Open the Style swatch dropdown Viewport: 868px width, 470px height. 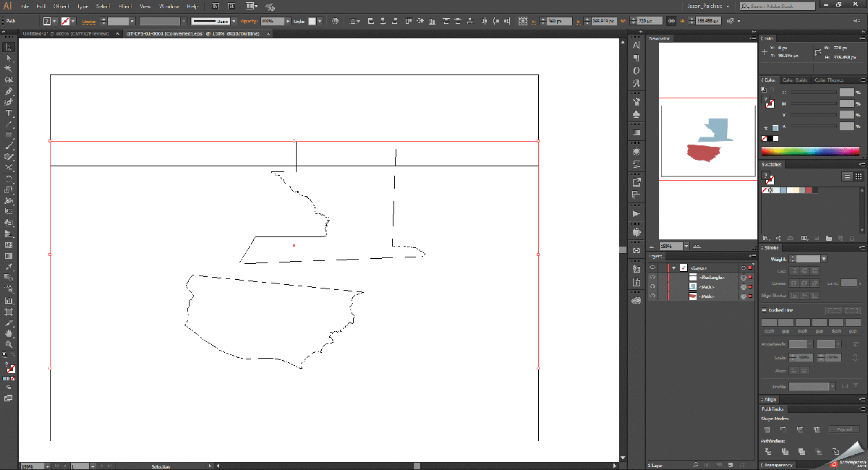(x=321, y=22)
